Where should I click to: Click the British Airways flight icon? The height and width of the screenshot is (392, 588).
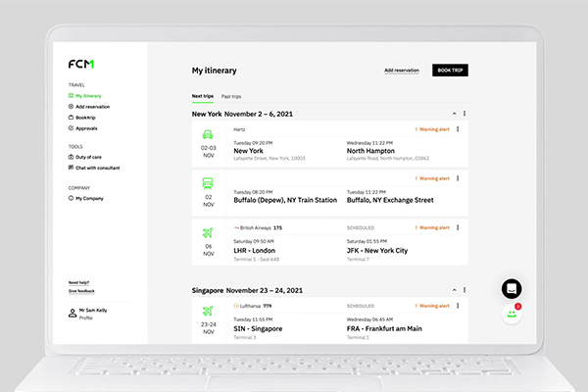point(208,233)
